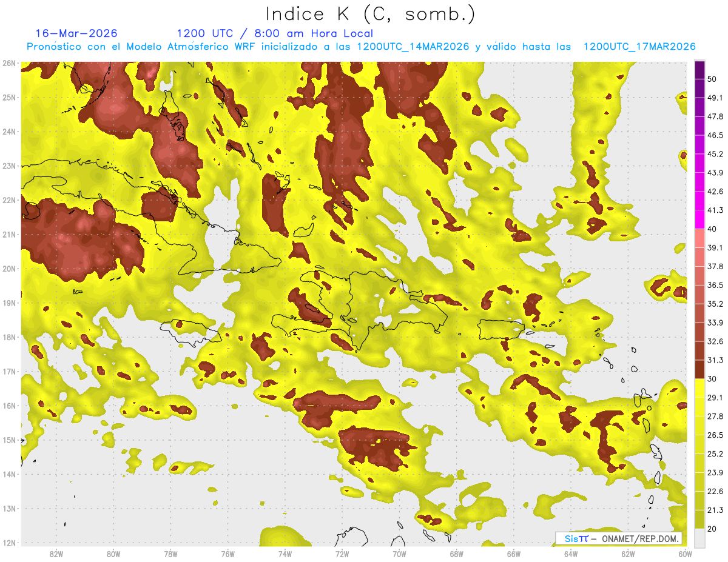Screen dimensions: 728x562
Task: Click the colorbar label "31.3"
Action: tap(715, 360)
